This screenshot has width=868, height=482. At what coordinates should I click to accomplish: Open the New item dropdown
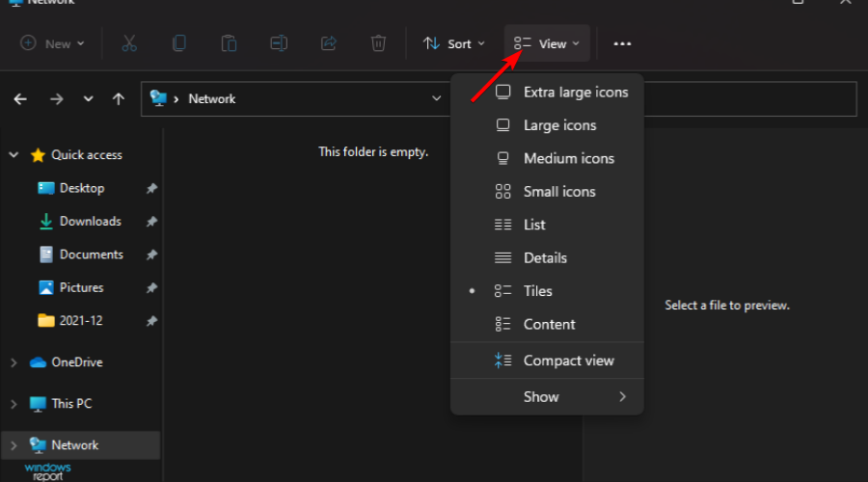click(52, 43)
